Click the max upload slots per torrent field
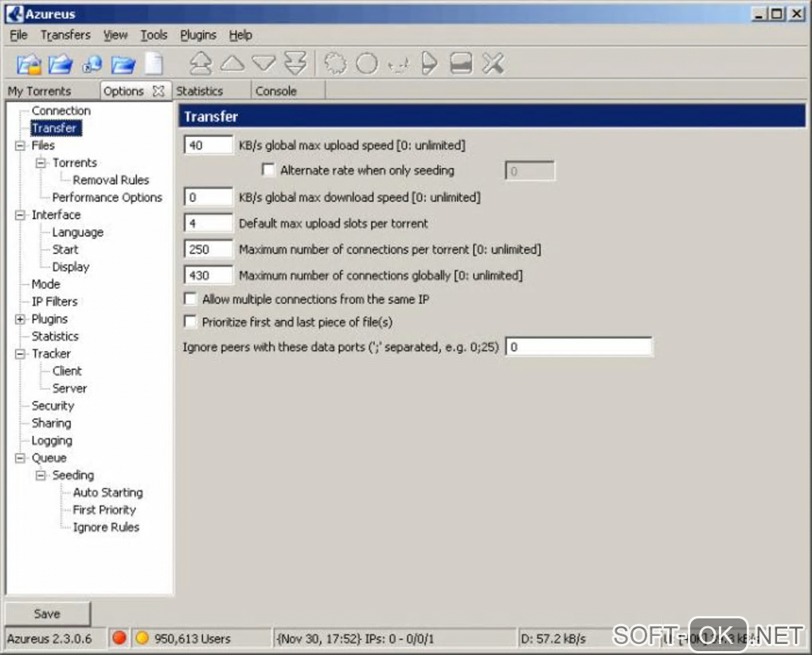This screenshot has height=655, width=812. tap(209, 223)
